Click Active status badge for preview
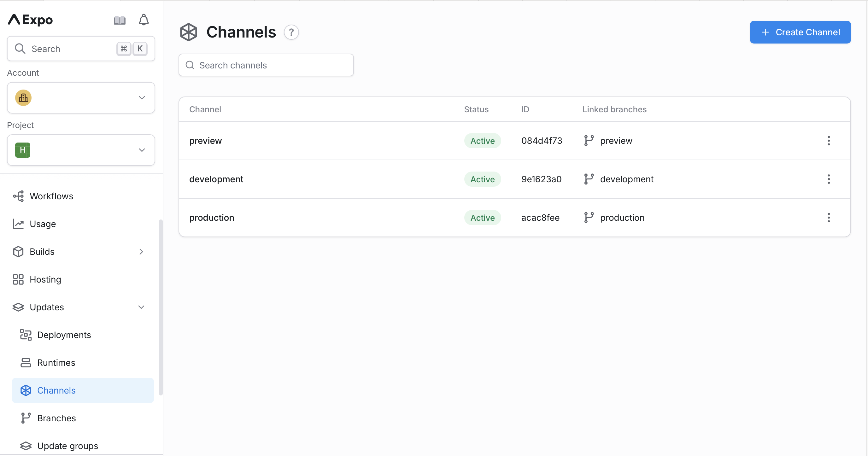 (482, 141)
